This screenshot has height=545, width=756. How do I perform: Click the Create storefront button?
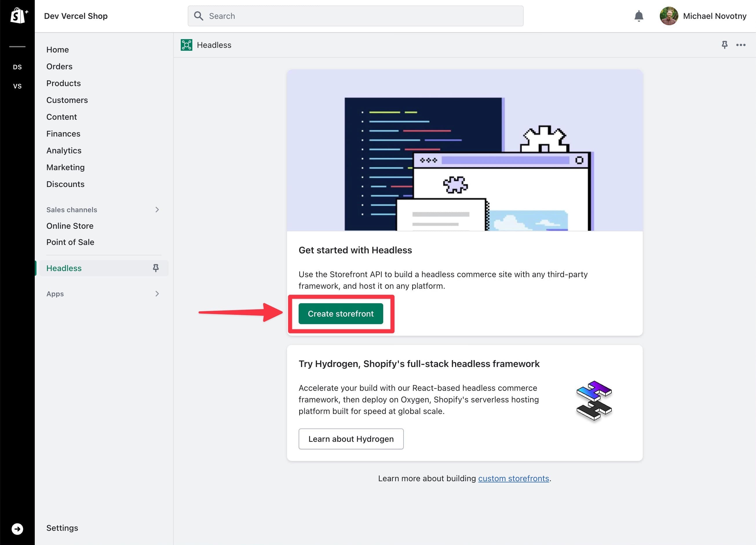(x=341, y=314)
